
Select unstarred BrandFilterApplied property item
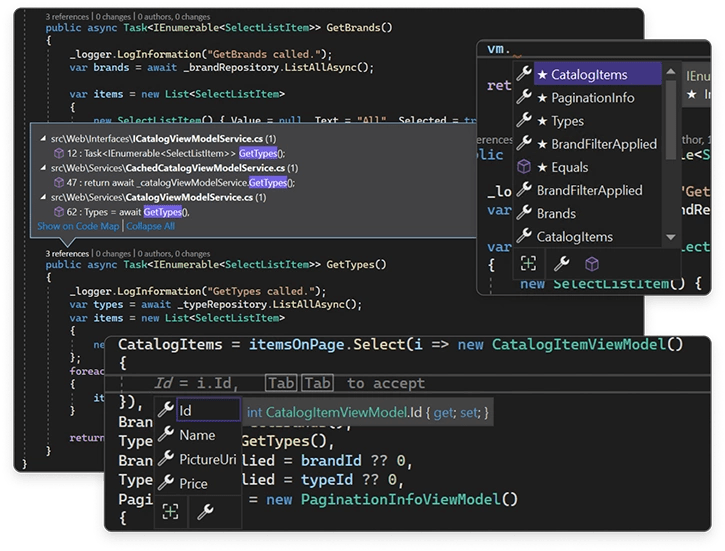(590, 190)
